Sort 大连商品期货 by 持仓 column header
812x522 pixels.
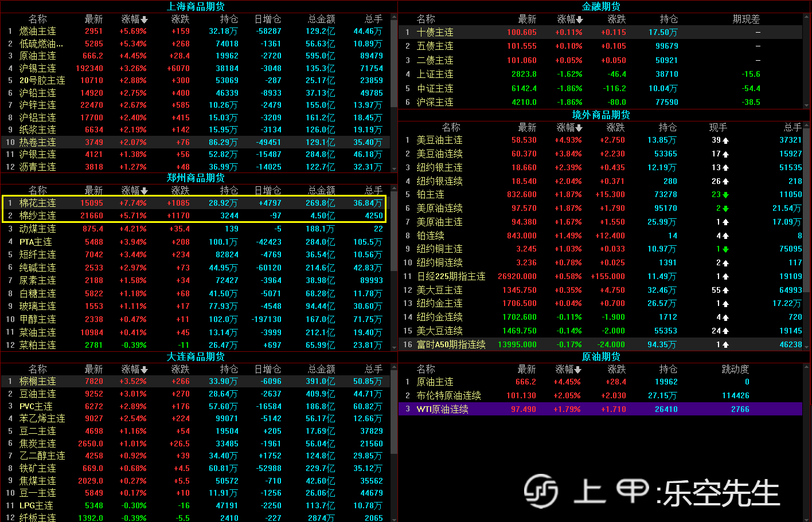coord(229,370)
